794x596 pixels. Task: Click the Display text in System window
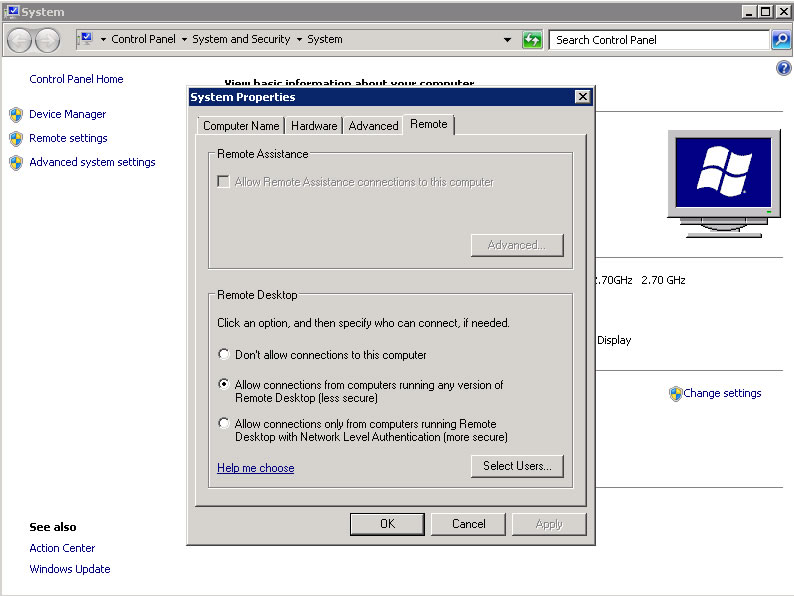click(614, 340)
